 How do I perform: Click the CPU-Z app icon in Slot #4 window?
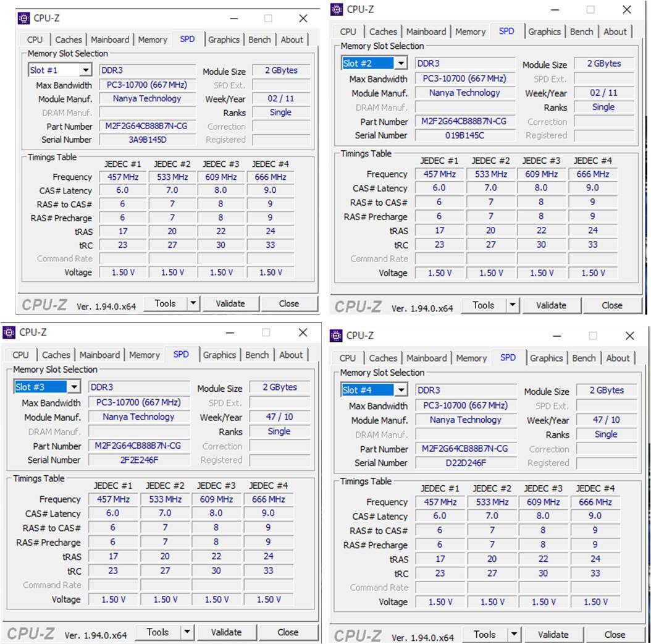(x=336, y=336)
